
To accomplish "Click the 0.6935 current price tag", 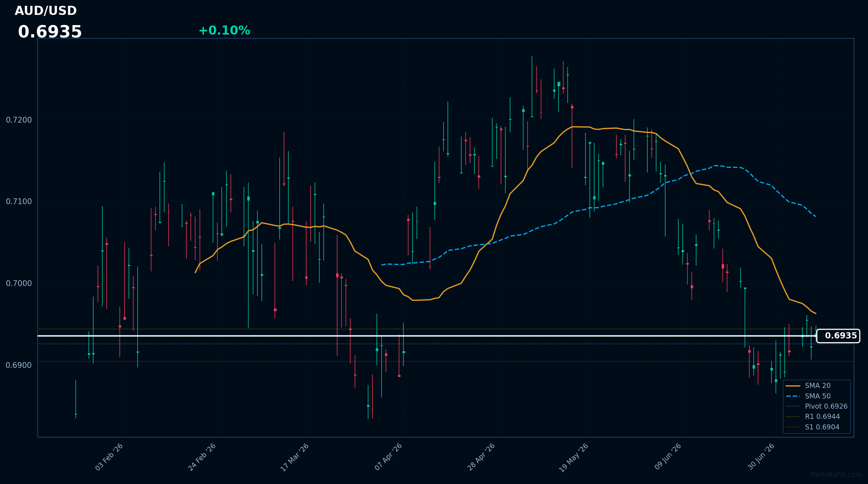I will pyautogui.click(x=838, y=336).
